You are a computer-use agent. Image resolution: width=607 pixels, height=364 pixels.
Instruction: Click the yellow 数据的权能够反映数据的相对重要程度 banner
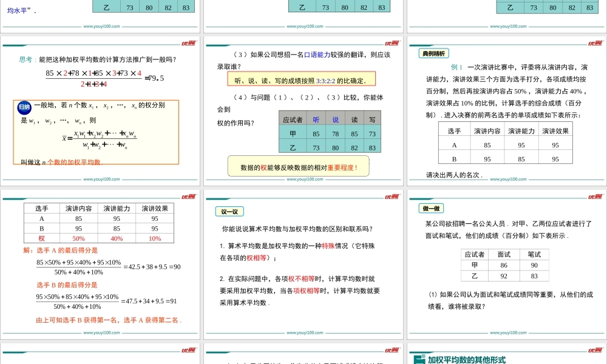click(x=300, y=164)
